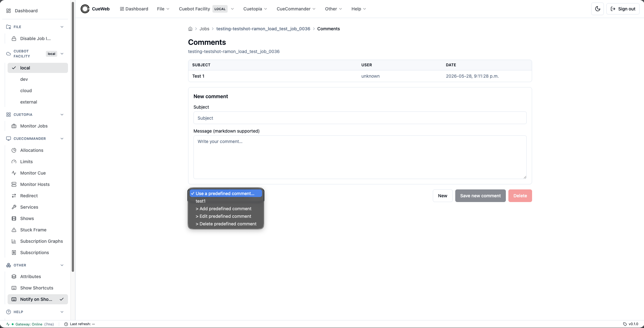The height and width of the screenshot is (328, 644).
Task: Toggle Notify on Shot completion option
Action: 38,299
